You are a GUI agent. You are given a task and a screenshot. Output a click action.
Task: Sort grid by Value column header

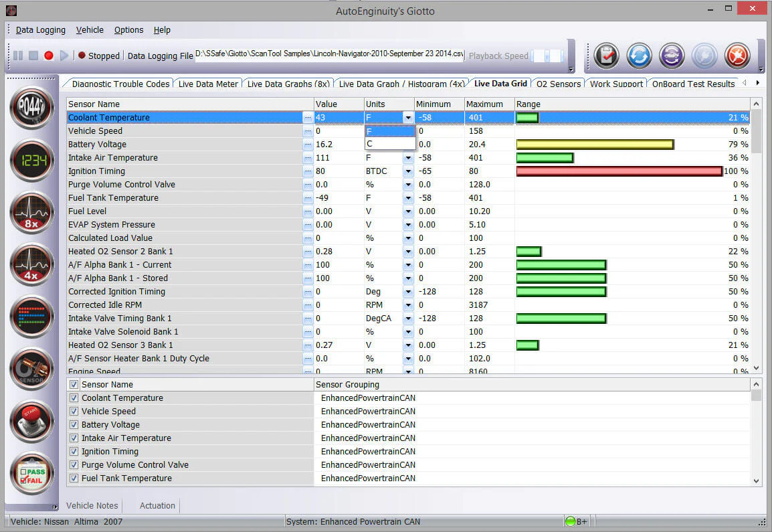(x=339, y=104)
